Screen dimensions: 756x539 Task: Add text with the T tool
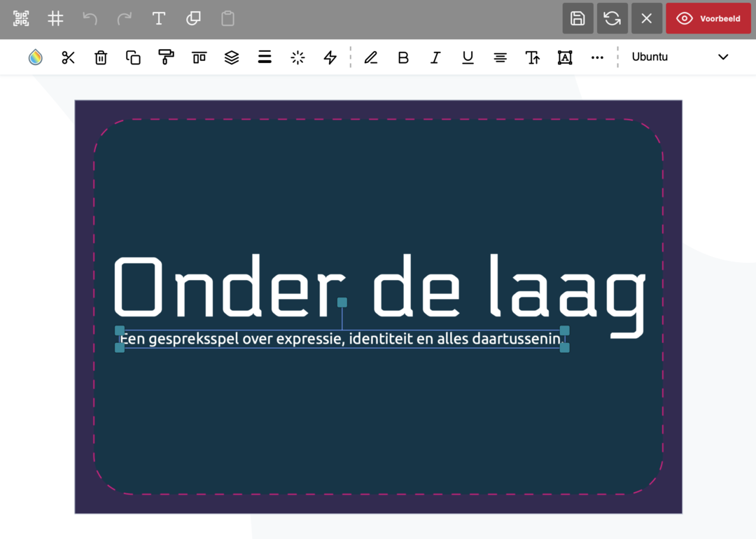pos(159,19)
